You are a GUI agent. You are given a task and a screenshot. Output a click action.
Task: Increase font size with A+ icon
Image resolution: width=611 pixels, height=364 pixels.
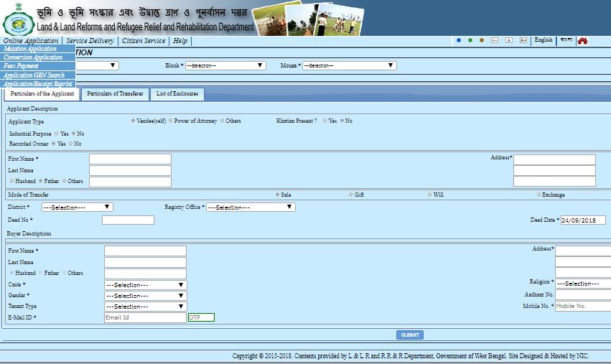point(523,41)
